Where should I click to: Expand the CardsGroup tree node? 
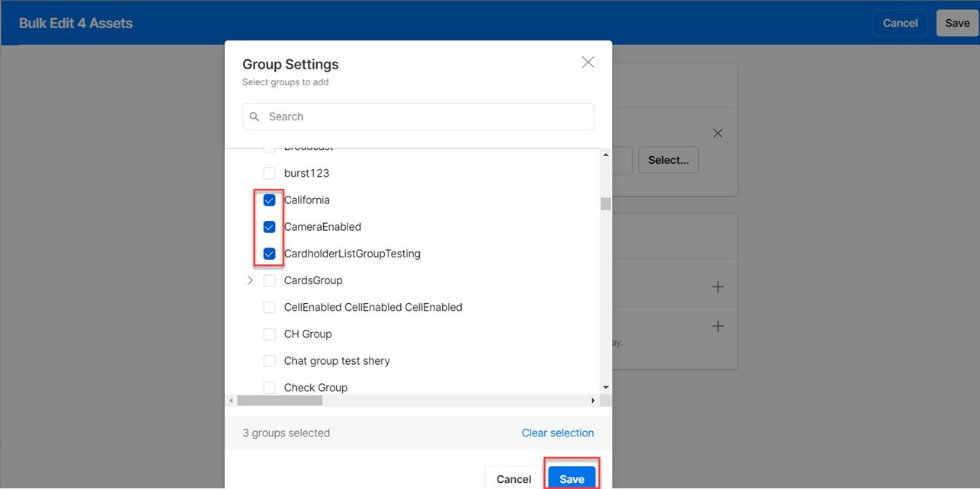coord(250,281)
